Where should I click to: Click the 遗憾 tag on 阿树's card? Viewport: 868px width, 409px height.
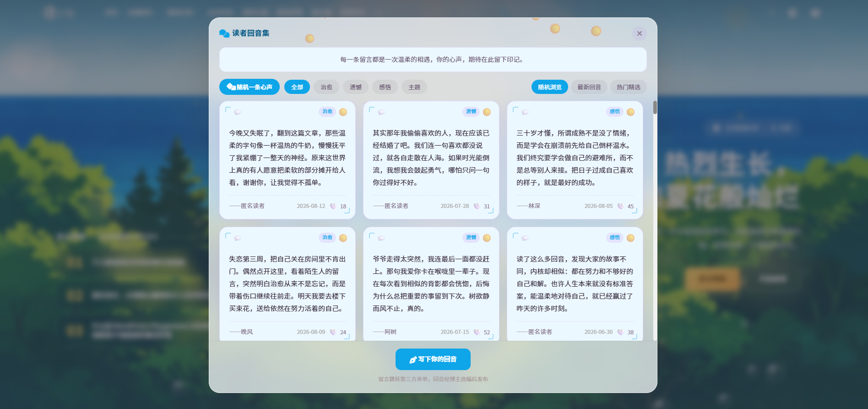(471, 238)
